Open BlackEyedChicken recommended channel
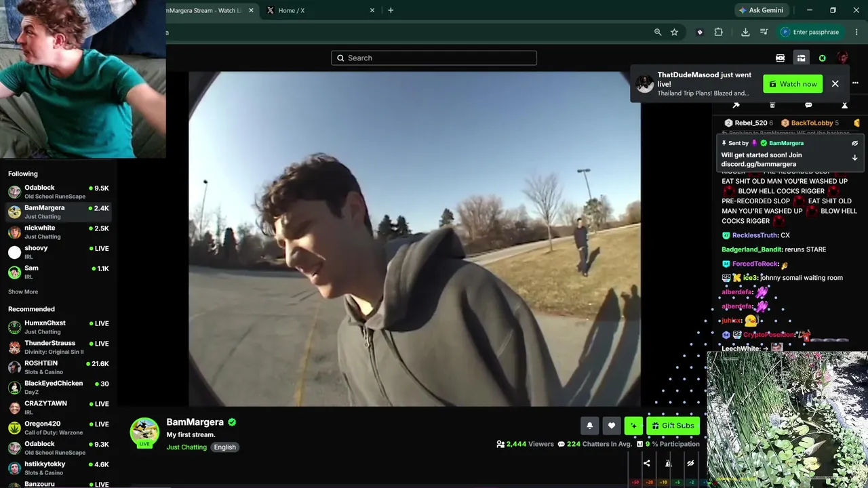Viewport: 868px width, 488px height. pyautogui.click(x=58, y=388)
